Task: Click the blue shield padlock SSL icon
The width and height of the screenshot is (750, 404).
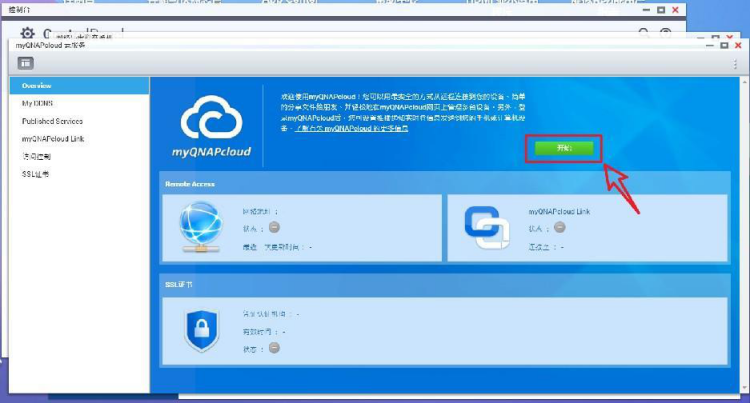Action: (202, 329)
